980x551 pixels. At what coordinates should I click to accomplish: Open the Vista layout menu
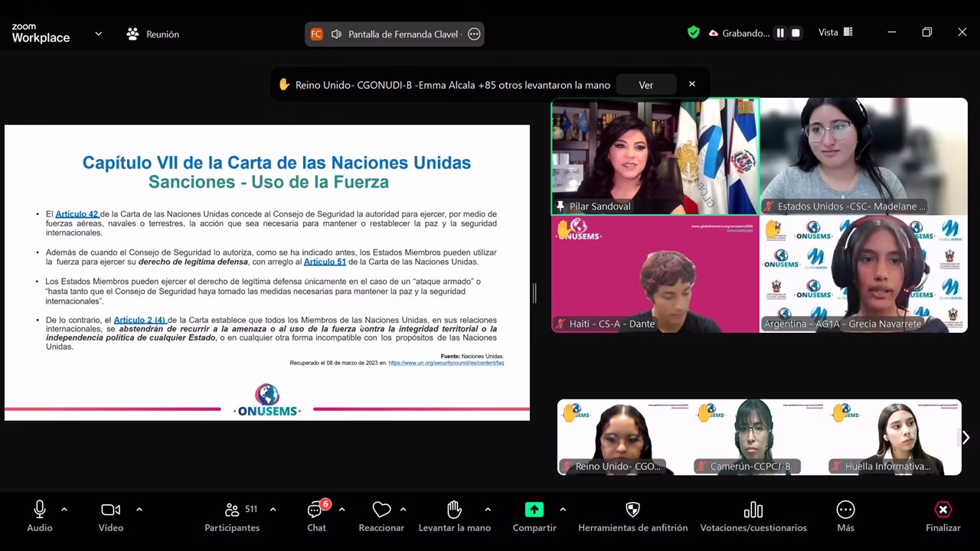(835, 33)
